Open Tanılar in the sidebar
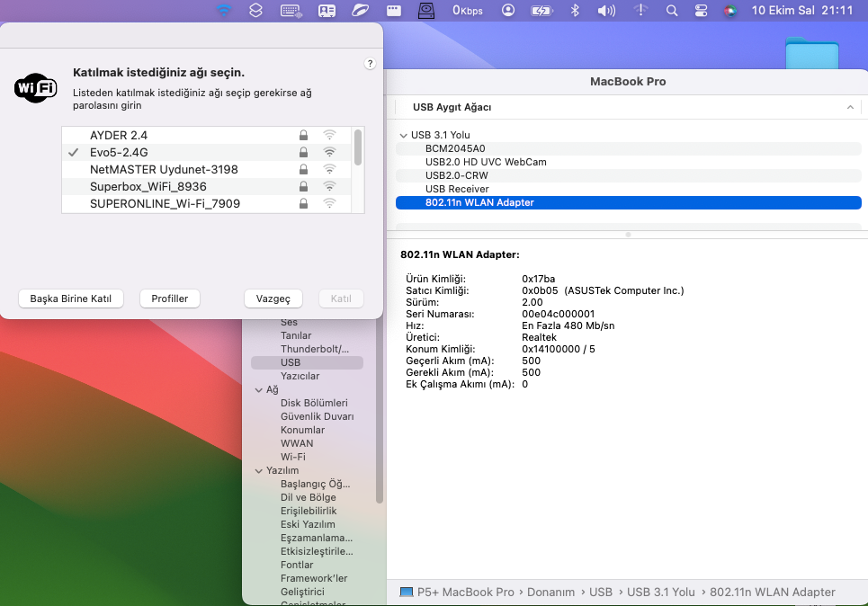 (x=296, y=335)
